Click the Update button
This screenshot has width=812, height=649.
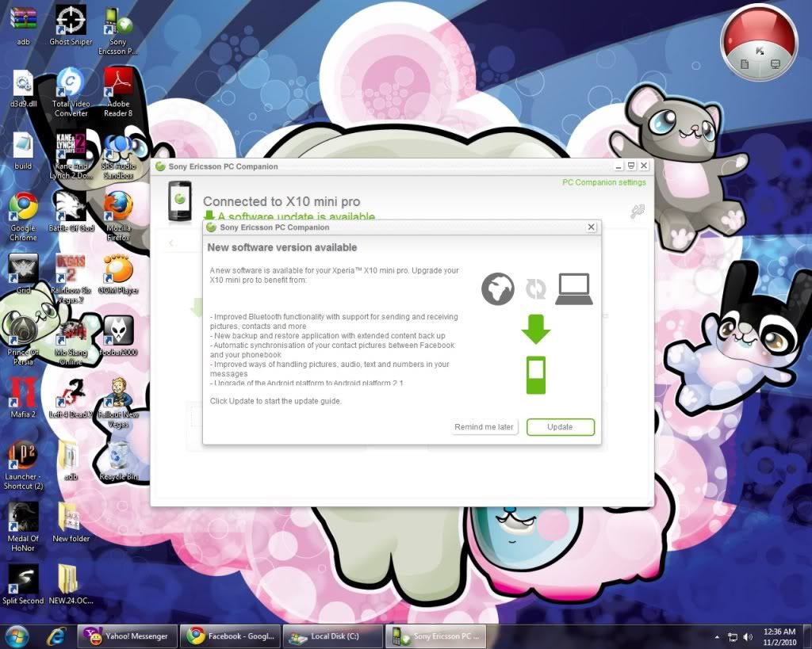560,427
